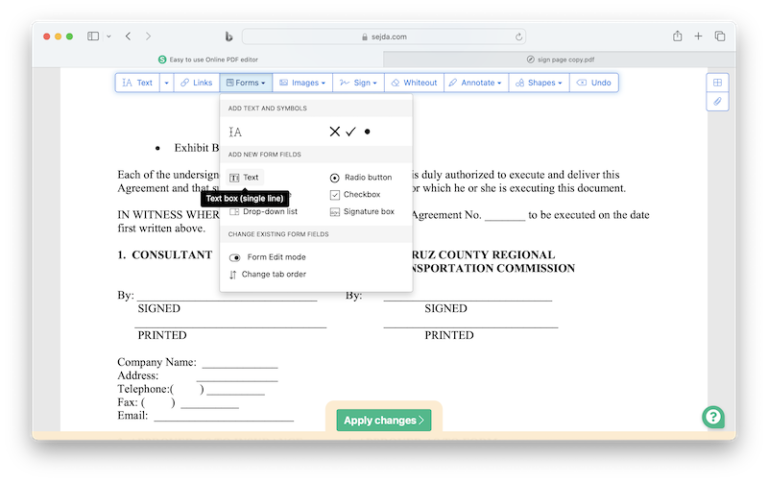Open the Text tool options dropdown arrow
The width and height of the screenshot is (768, 482).
point(167,83)
